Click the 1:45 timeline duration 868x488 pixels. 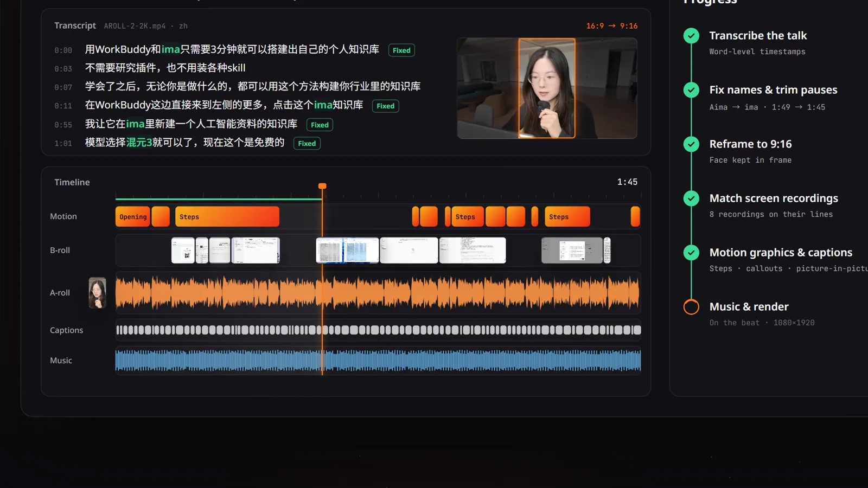(x=627, y=182)
